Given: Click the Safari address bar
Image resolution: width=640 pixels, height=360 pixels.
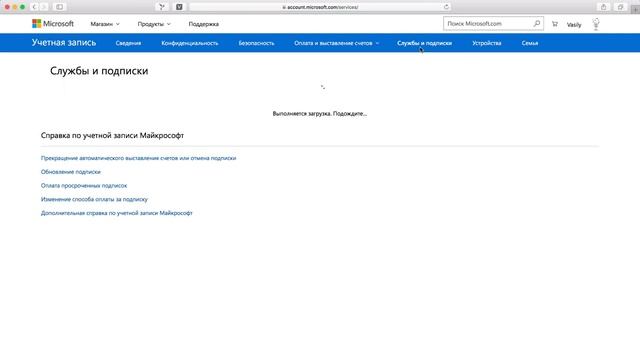Looking at the screenshot, I should tap(320, 7).
